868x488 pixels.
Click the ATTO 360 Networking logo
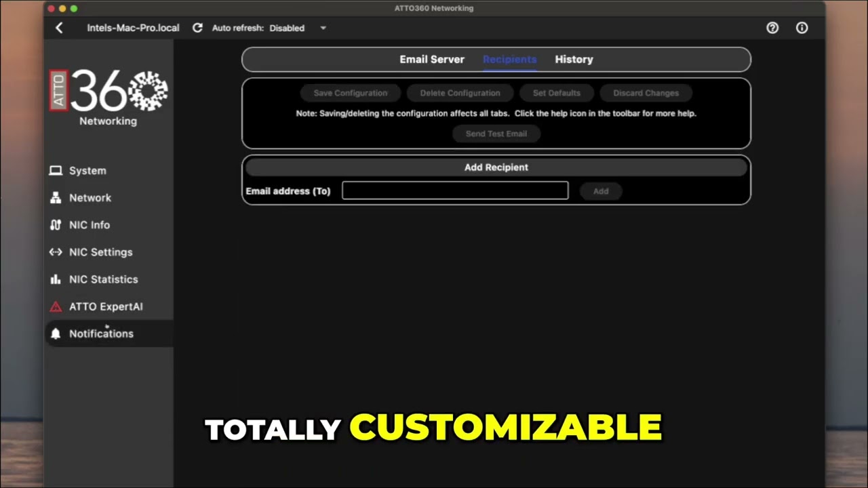(x=108, y=97)
